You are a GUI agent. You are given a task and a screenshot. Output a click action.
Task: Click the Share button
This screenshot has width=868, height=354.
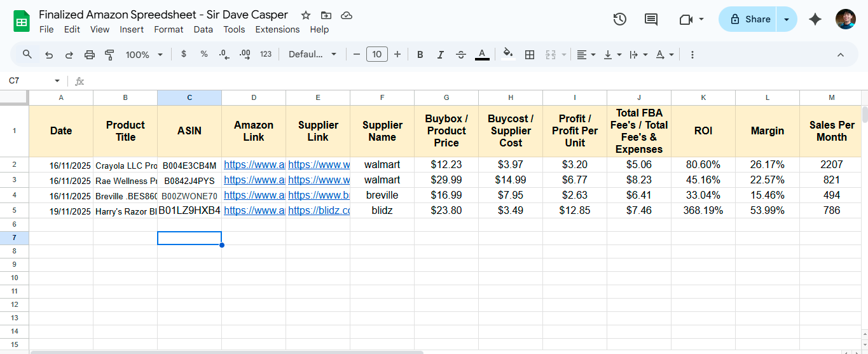(749, 19)
